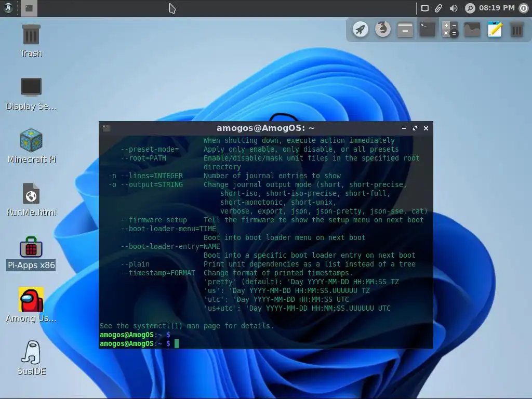This screenshot has height=399, width=532.
Task: Click 'See the systemctl(1) man page' line
Action: click(187, 326)
